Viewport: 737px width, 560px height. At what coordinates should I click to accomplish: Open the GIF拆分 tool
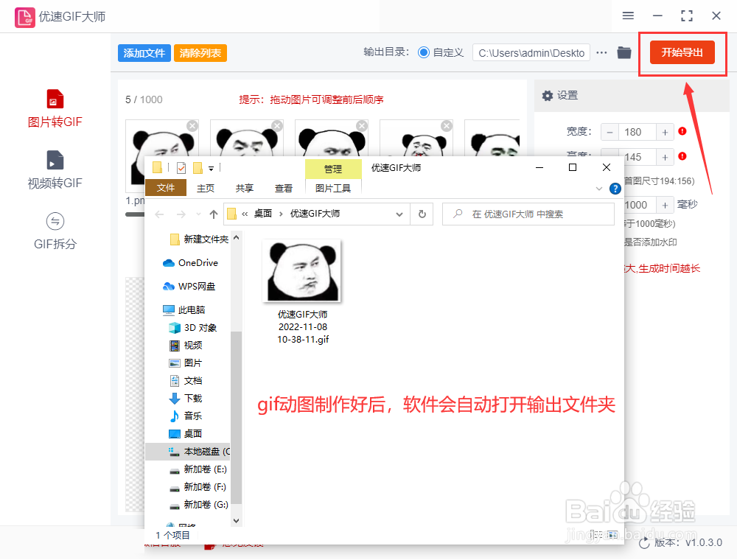(x=55, y=231)
